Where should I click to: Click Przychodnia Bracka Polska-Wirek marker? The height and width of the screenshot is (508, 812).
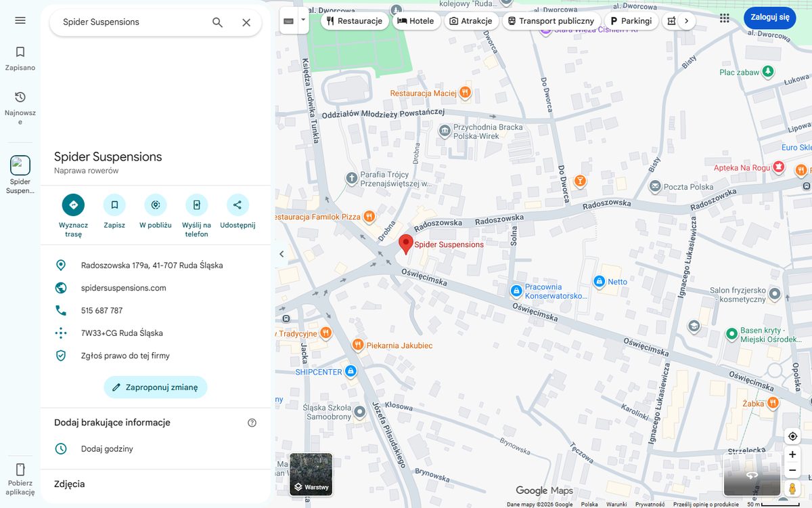[x=445, y=131]
